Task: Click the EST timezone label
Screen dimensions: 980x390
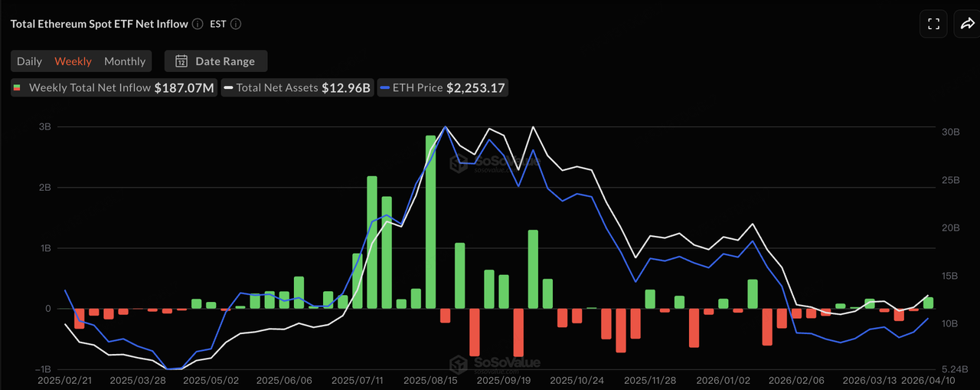Action: 218,24
